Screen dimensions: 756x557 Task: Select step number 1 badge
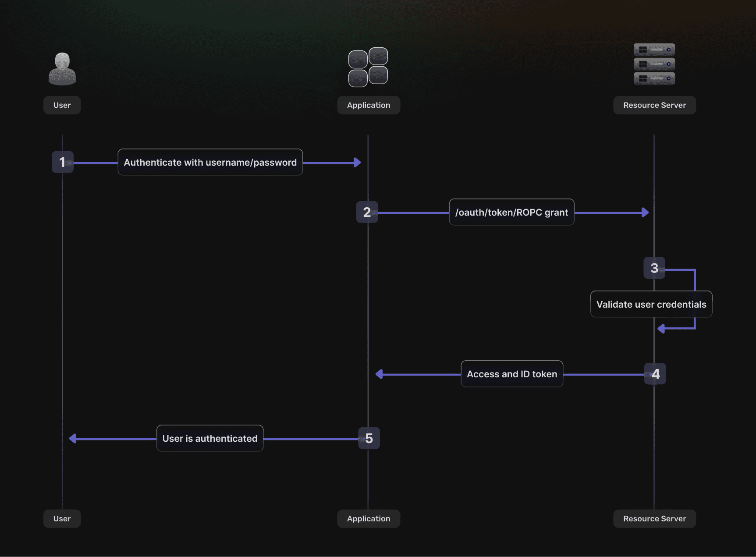coord(62,162)
